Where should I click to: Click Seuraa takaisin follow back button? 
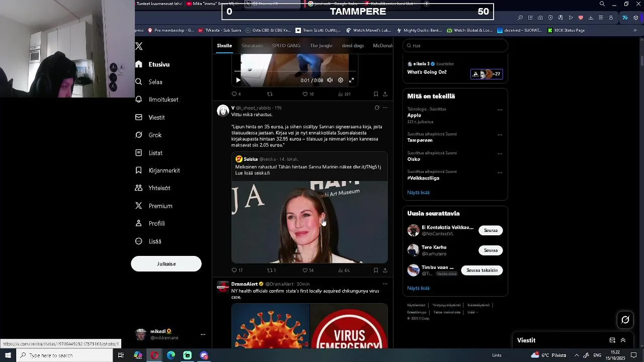point(482,270)
